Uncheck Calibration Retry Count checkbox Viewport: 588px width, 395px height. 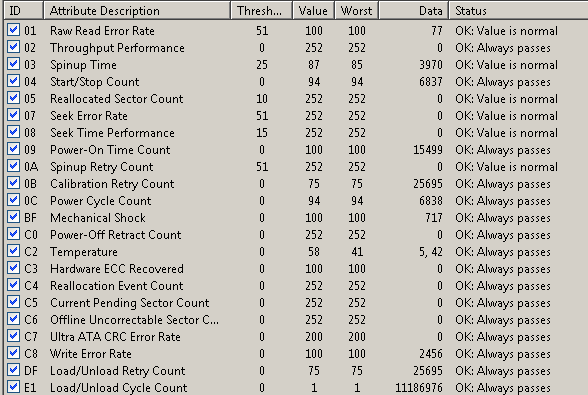pos(14,183)
